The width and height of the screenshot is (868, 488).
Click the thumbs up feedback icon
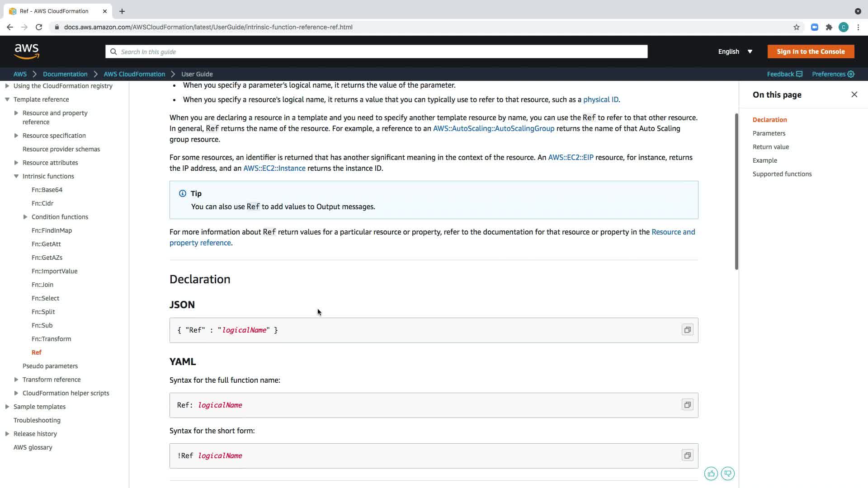tap(711, 474)
